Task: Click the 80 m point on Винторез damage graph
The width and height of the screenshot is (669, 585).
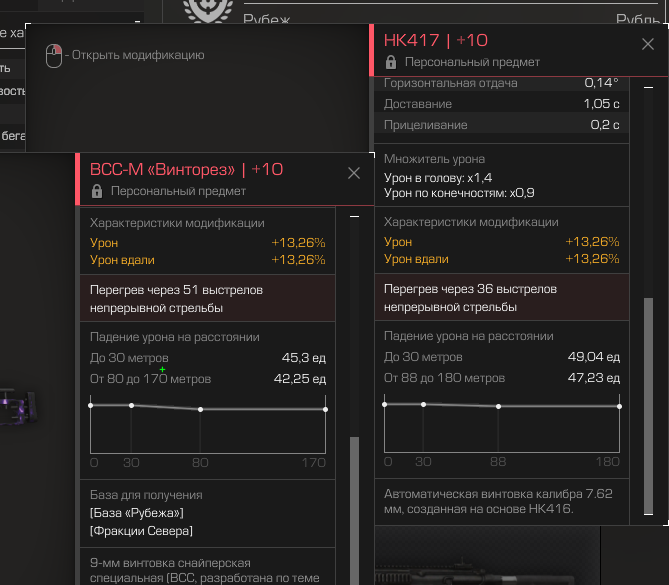Action: click(x=201, y=410)
